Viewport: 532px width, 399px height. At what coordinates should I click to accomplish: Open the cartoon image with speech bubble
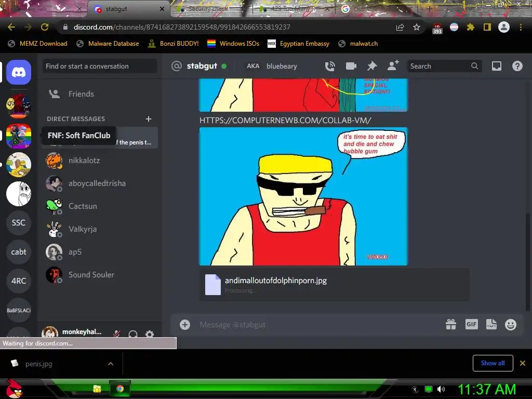[303, 196]
